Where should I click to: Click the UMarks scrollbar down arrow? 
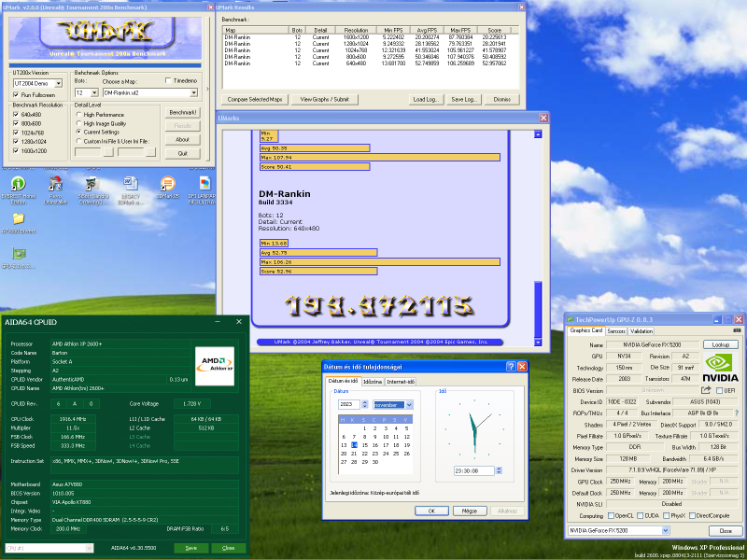[538, 342]
